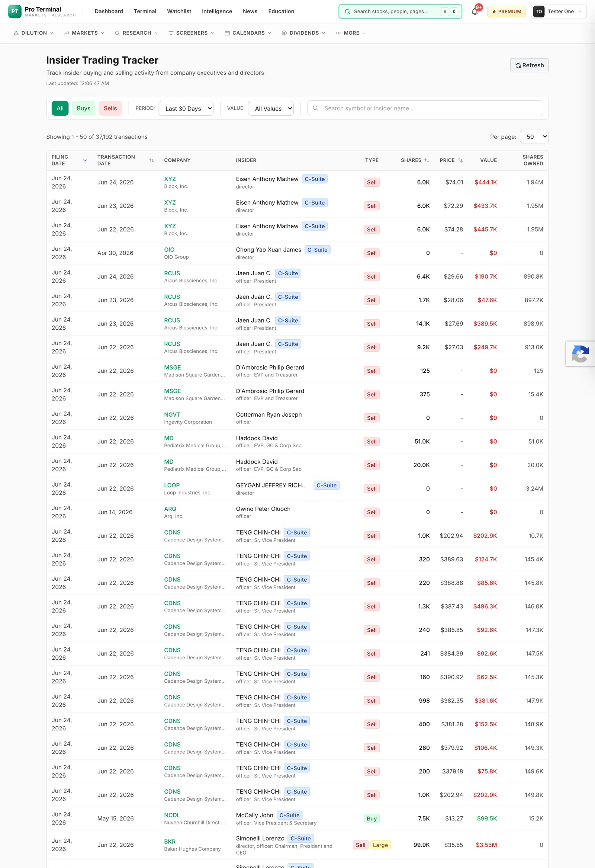Click the $3.55M value cell

click(486, 845)
